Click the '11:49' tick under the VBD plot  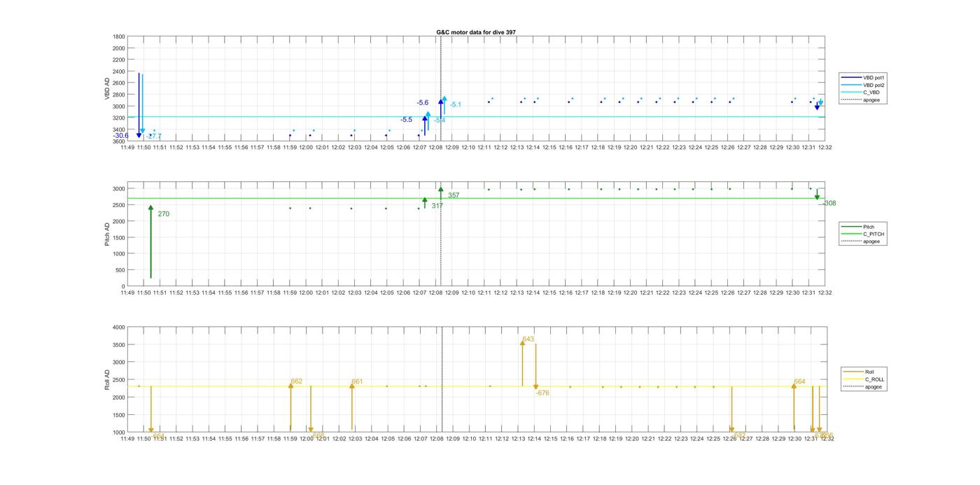click(x=127, y=148)
